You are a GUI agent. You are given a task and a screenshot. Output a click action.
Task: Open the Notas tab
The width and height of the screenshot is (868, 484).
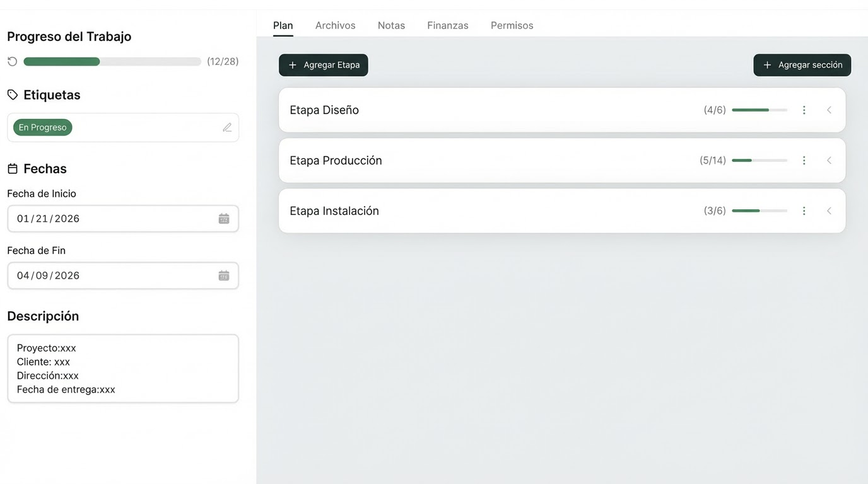click(391, 26)
